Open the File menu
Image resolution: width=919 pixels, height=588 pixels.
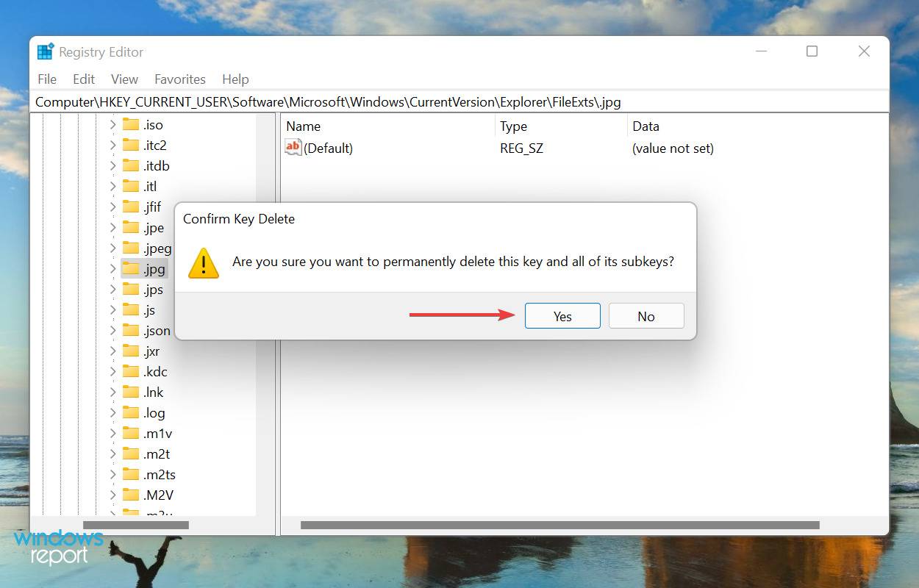click(x=46, y=79)
